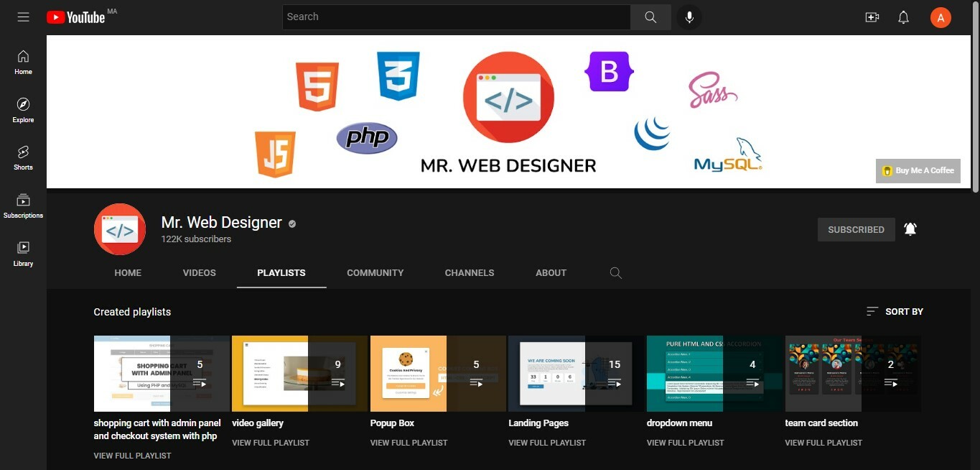The height and width of the screenshot is (470, 980).
Task: Open notifications from the top bar bell
Action: coord(903,17)
